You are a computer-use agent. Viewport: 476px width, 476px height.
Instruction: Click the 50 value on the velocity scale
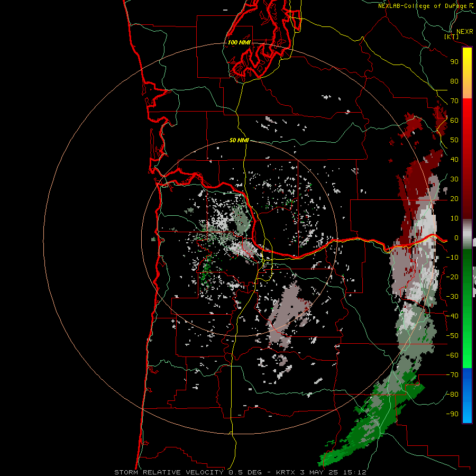coord(454,140)
